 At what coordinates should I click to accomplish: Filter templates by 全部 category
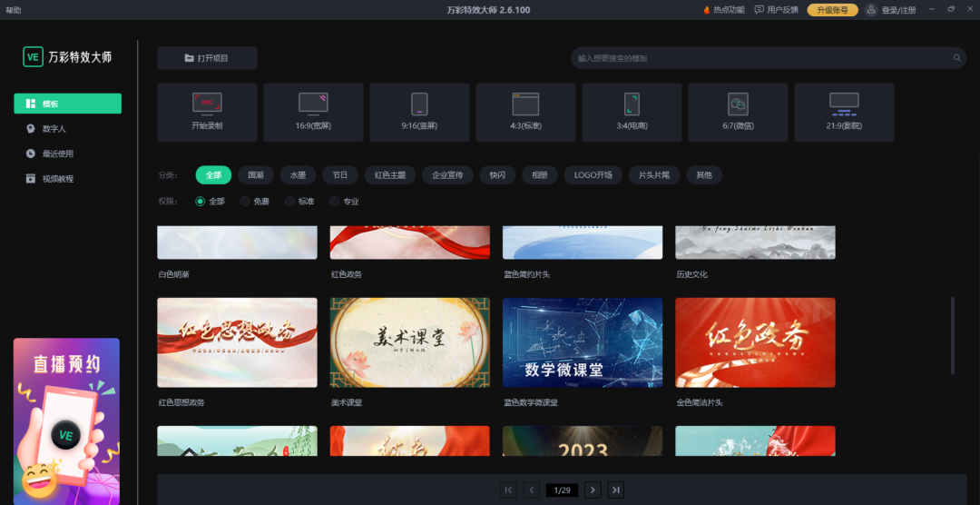pyautogui.click(x=214, y=175)
